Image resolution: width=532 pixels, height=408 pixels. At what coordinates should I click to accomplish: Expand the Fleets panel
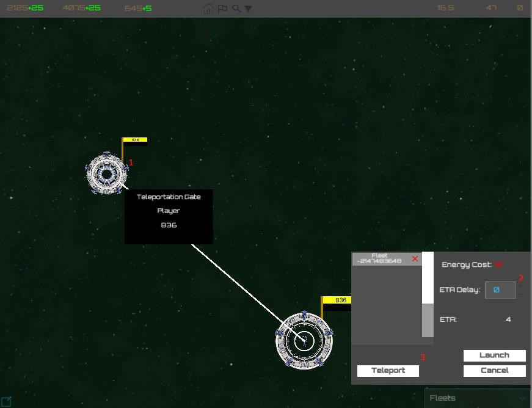[477, 398]
